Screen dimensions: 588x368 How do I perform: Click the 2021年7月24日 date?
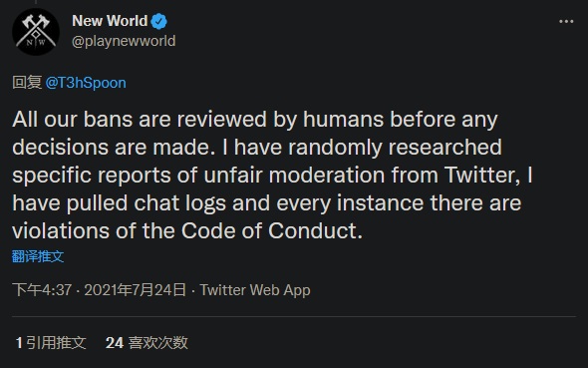tap(135, 290)
